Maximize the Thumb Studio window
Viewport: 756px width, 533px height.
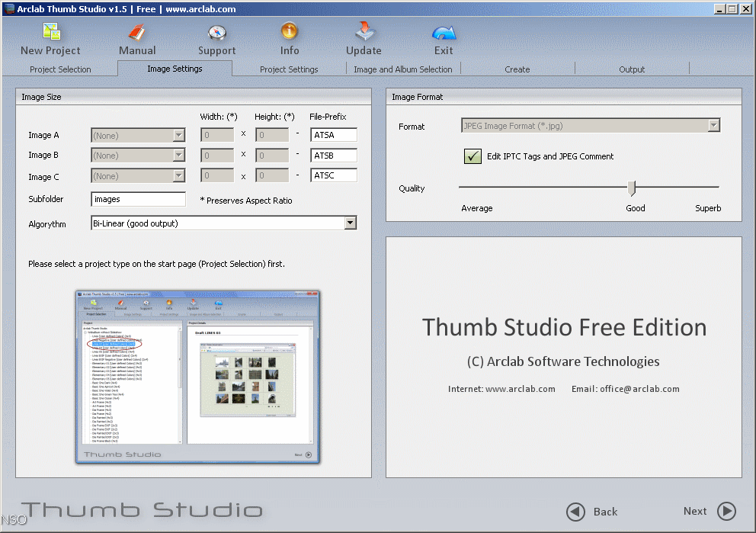click(732, 8)
